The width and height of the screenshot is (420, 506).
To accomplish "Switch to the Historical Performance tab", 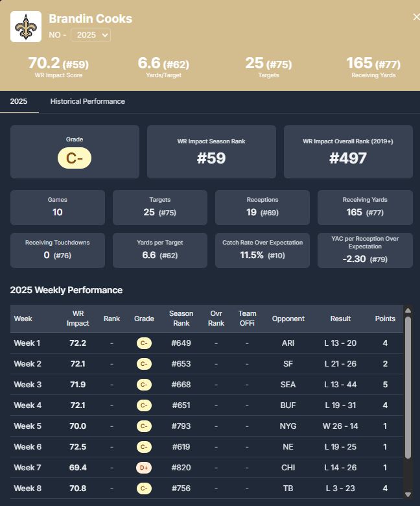I will (87, 101).
